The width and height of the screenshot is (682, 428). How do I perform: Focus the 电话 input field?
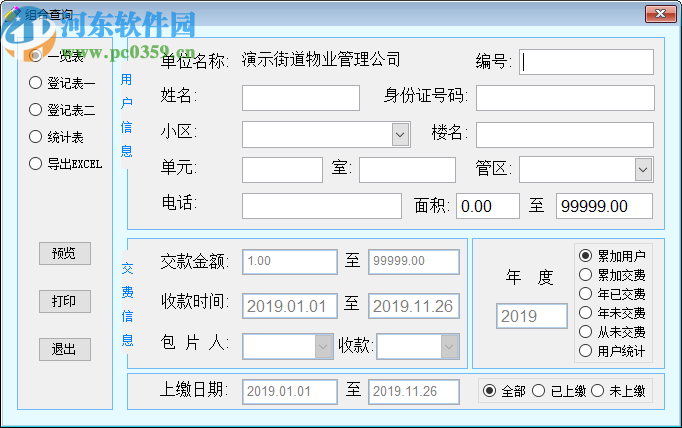[x=322, y=206]
